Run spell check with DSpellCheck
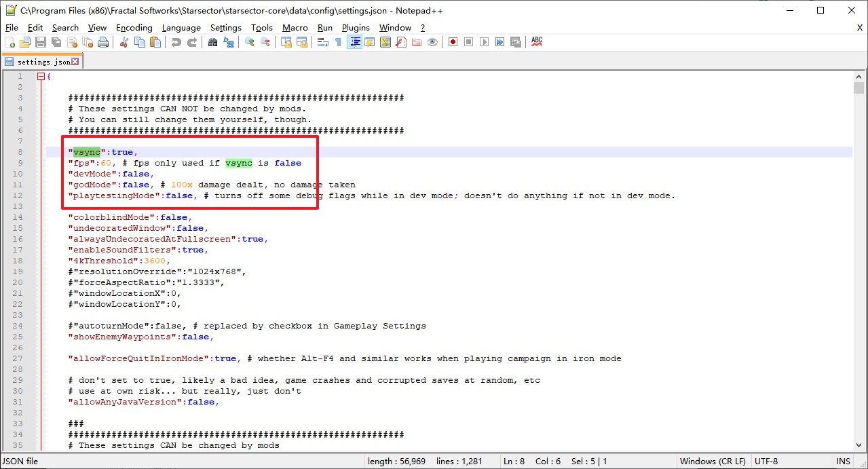 (536, 41)
